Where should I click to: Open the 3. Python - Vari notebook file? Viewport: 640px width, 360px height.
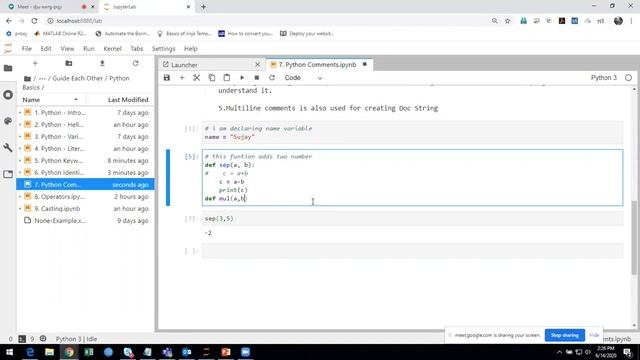[x=85, y=136]
